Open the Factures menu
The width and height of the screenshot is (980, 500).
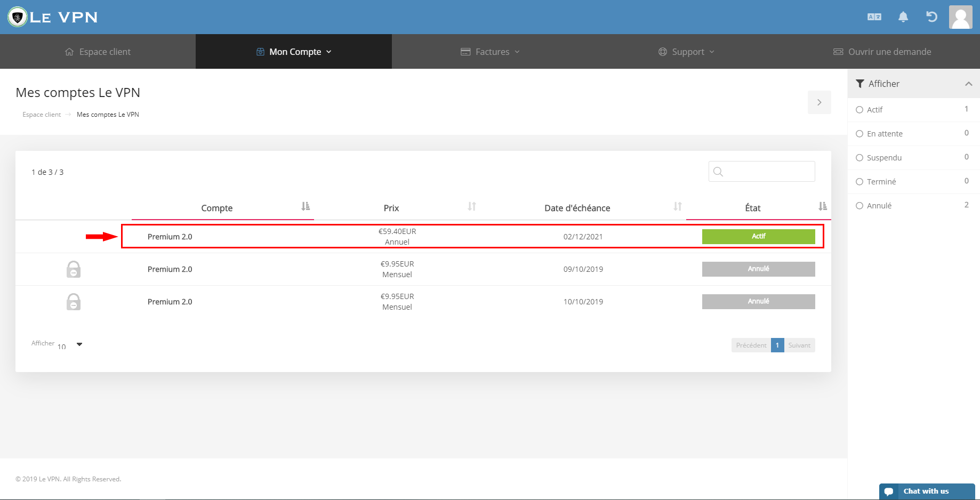coord(490,52)
